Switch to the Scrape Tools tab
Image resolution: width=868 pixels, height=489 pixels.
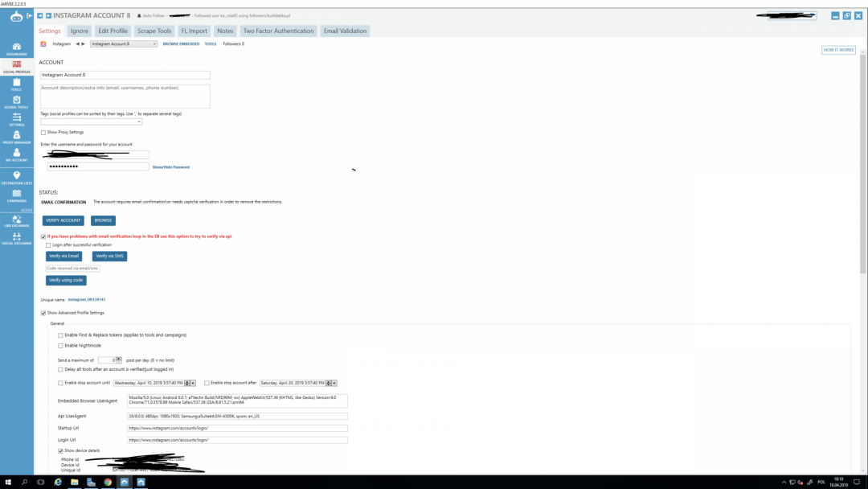click(x=154, y=31)
